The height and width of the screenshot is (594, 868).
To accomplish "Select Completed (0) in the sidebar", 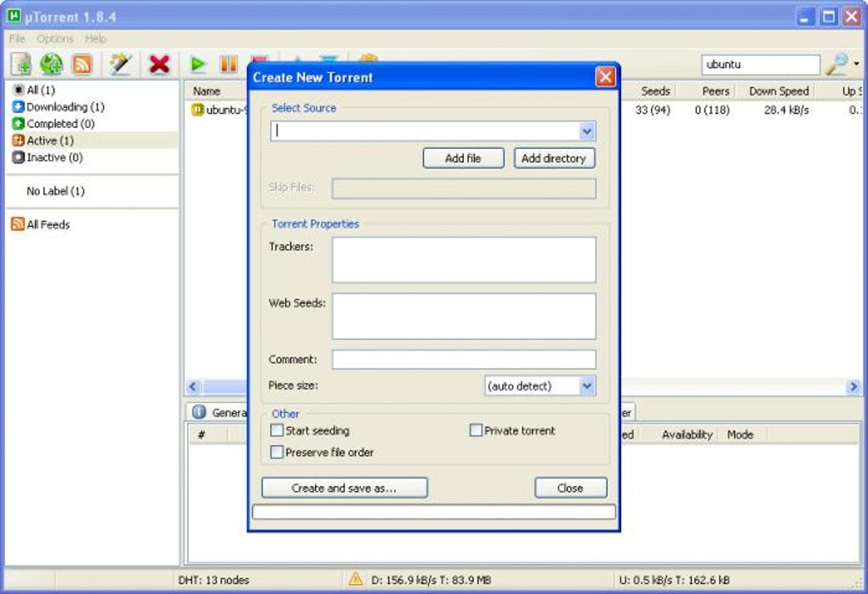I will point(60,123).
